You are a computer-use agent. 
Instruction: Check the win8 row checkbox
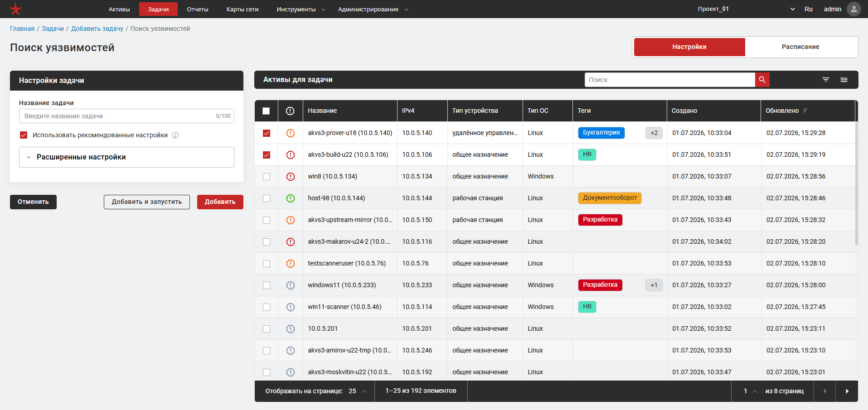tap(267, 177)
